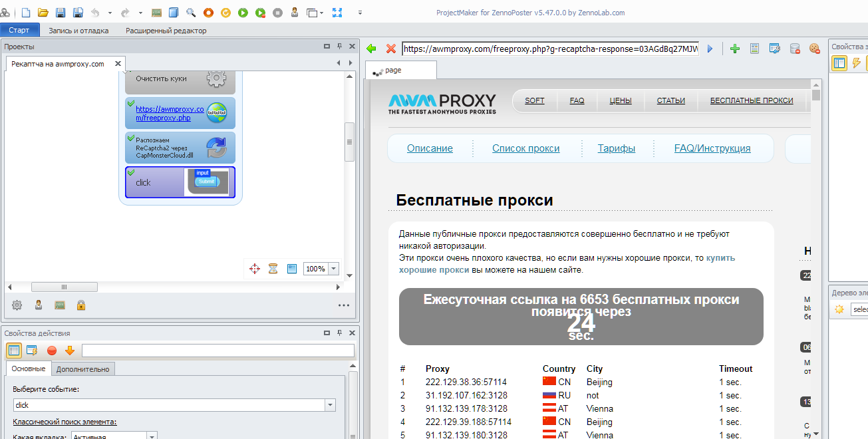Open the quick access toolbar customize arrow

[x=360, y=13]
